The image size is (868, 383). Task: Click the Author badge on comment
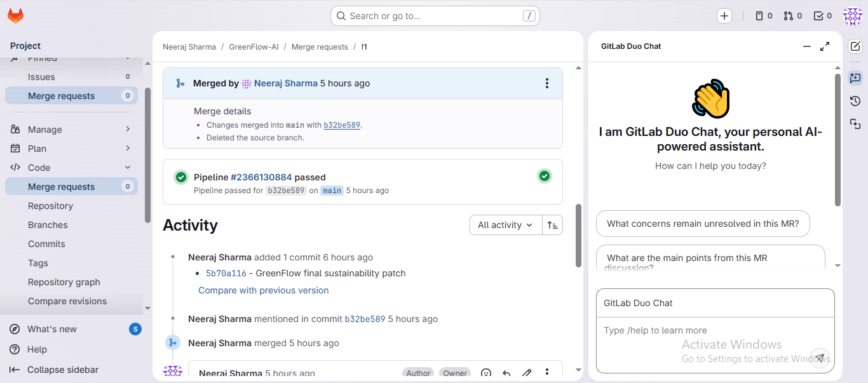coord(418,373)
